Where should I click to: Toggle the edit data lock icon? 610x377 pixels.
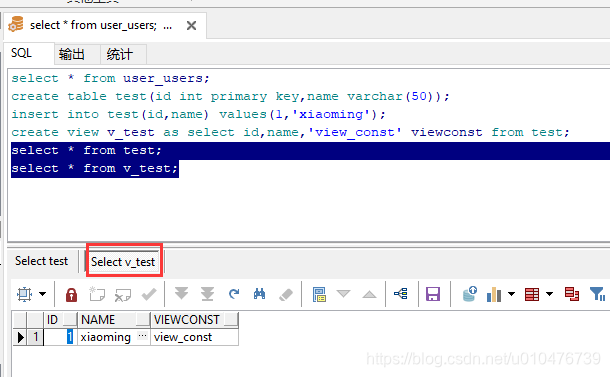(71, 295)
